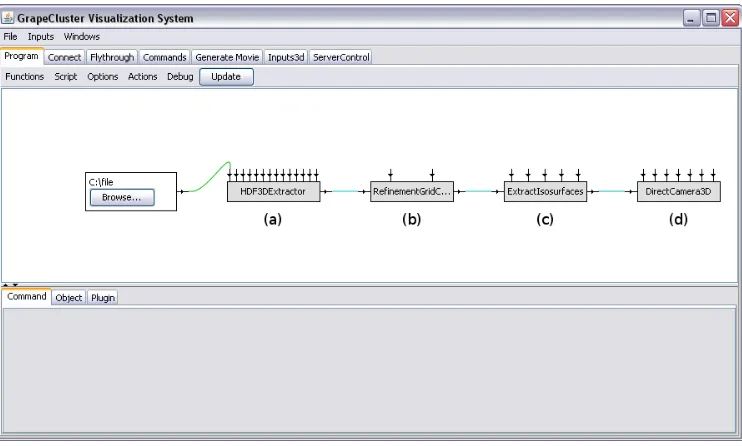The width and height of the screenshot is (742, 446).
Task: Open the Inputs3d tab
Action: pyautogui.click(x=286, y=57)
